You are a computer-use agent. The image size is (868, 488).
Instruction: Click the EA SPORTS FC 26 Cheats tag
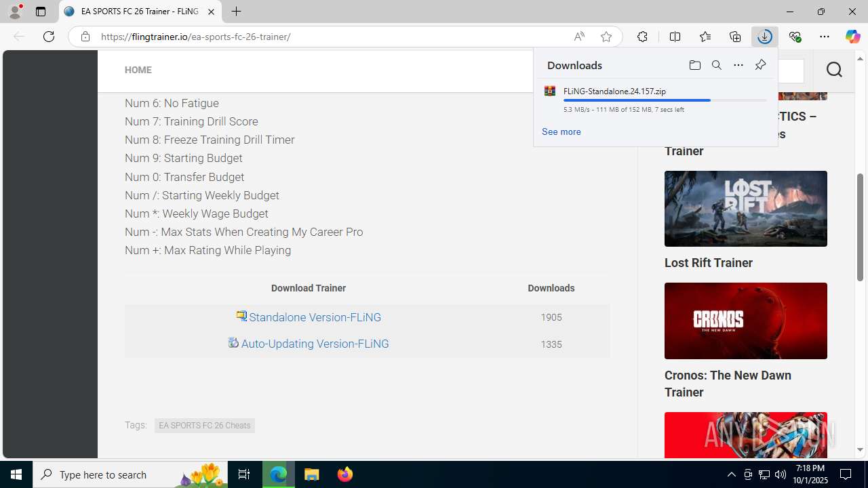click(x=204, y=426)
